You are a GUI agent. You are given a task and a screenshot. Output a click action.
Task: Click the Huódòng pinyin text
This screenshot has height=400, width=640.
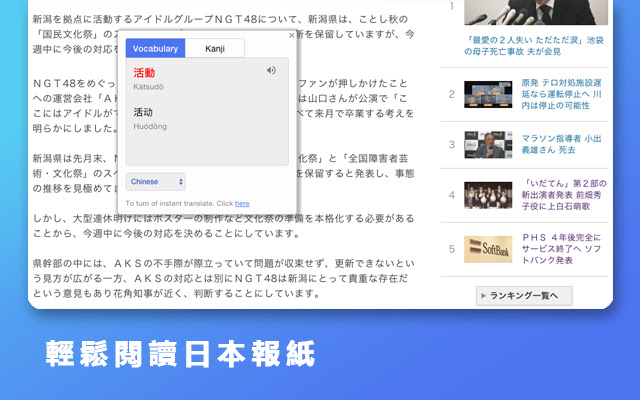point(150,127)
